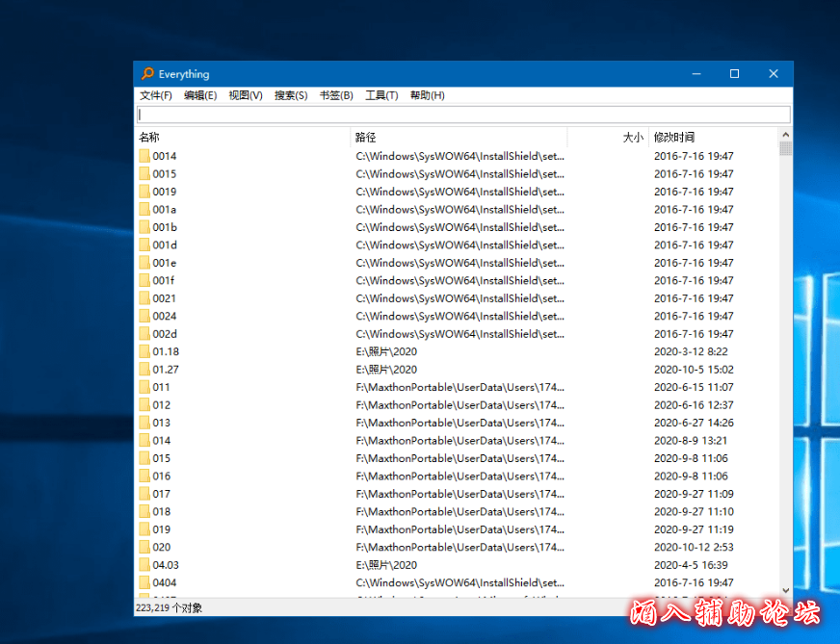Image resolution: width=840 pixels, height=644 pixels.
Task: Open the 搜索(S) menu
Action: (x=290, y=95)
